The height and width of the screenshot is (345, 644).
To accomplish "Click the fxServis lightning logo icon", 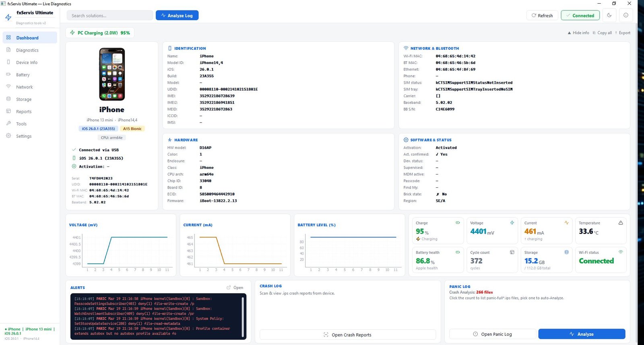I will 8,17.
